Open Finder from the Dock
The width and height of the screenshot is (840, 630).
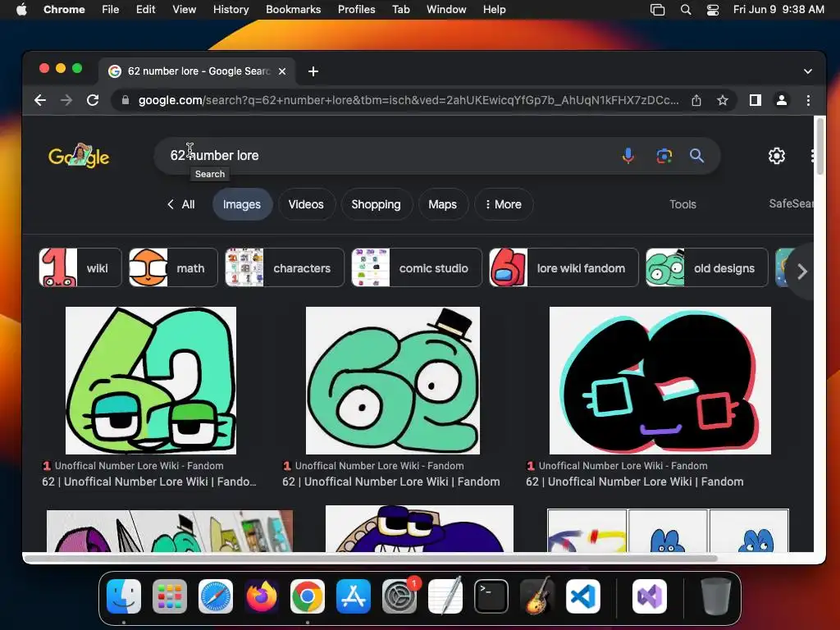pos(124,596)
